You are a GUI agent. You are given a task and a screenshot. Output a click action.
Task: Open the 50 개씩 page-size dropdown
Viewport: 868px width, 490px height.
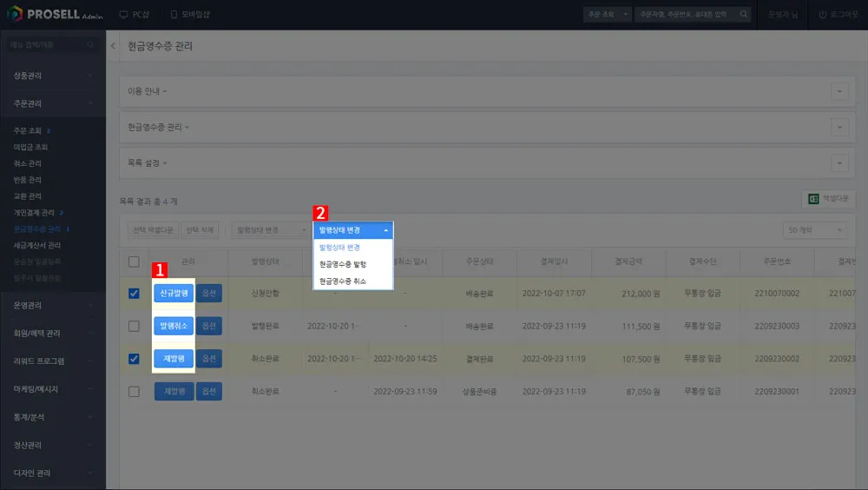click(x=815, y=230)
